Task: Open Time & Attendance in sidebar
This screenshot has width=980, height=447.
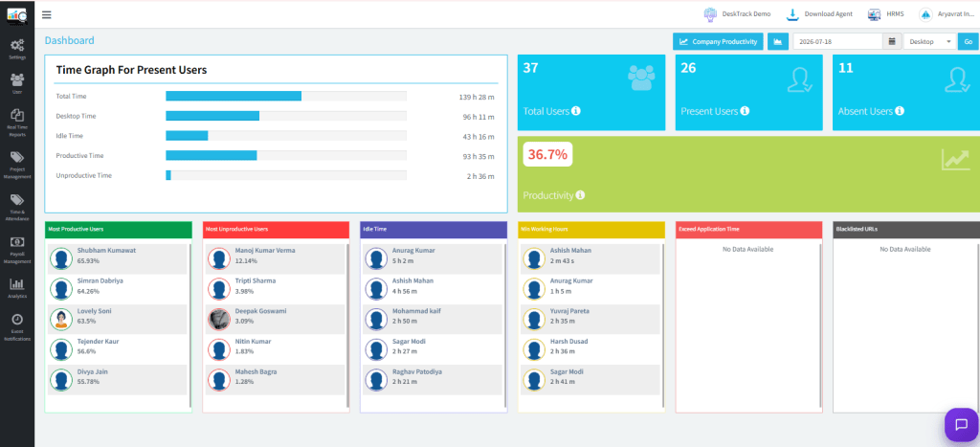Action: click(17, 208)
